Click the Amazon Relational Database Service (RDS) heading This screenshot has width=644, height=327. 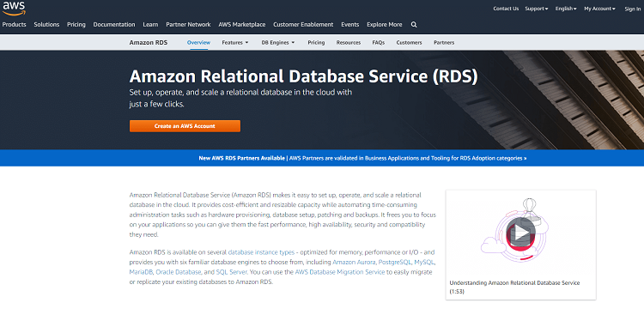[303, 76]
